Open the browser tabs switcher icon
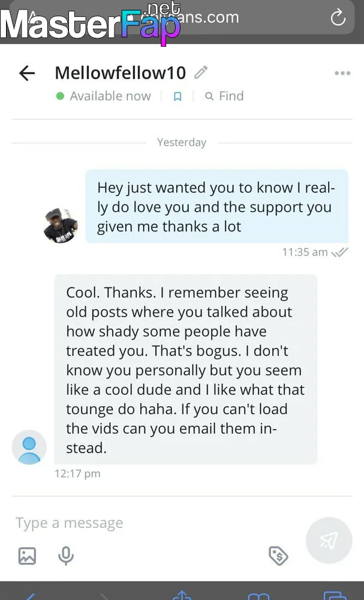 coord(335,595)
